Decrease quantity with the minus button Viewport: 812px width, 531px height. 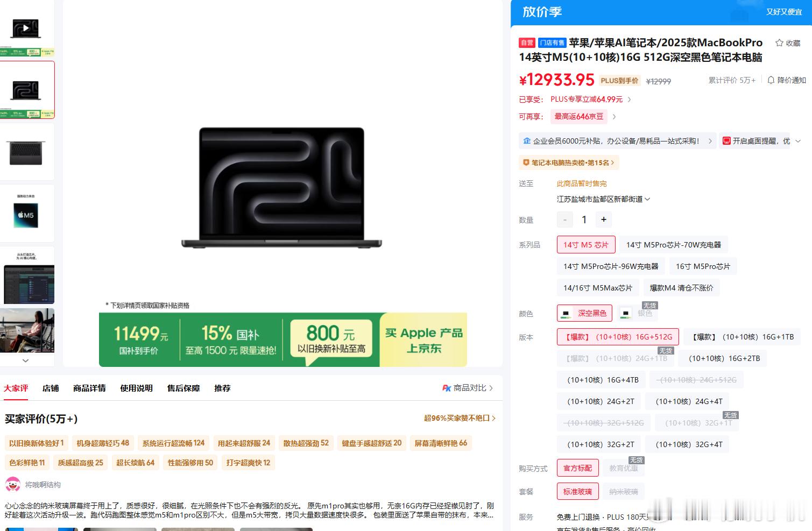tap(564, 220)
